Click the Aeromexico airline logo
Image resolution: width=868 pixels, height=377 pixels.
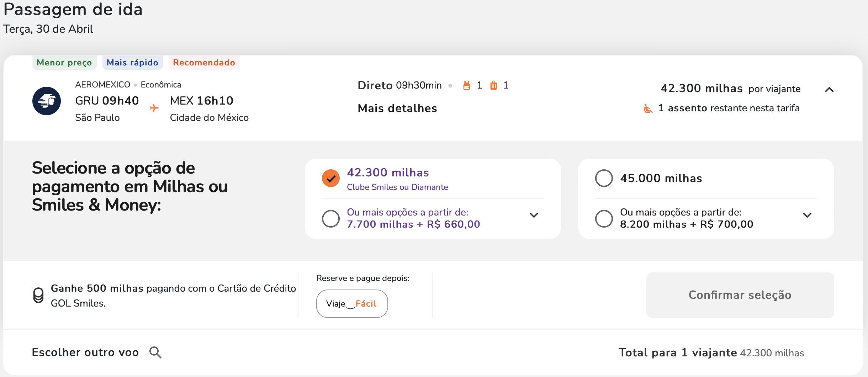pos(47,101)
